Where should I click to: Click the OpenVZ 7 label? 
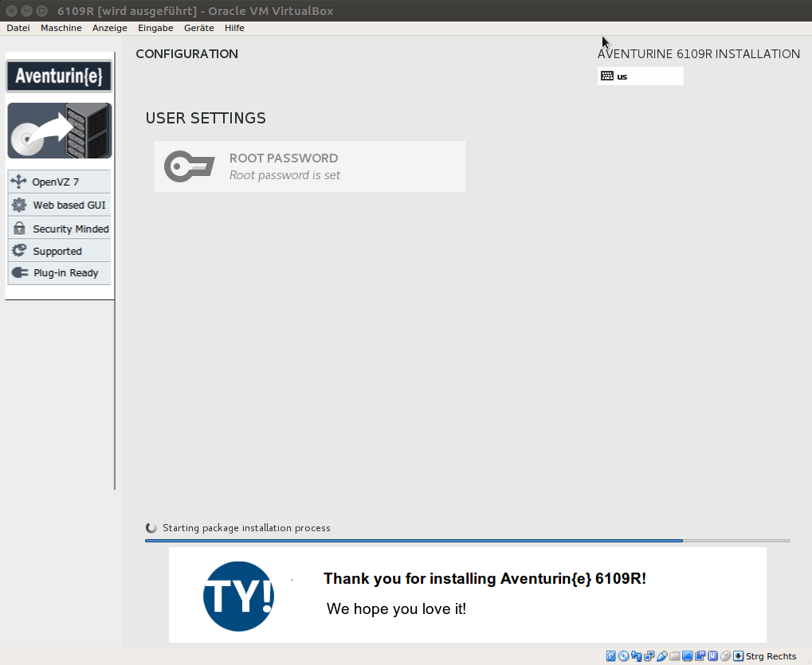(56, 182)
